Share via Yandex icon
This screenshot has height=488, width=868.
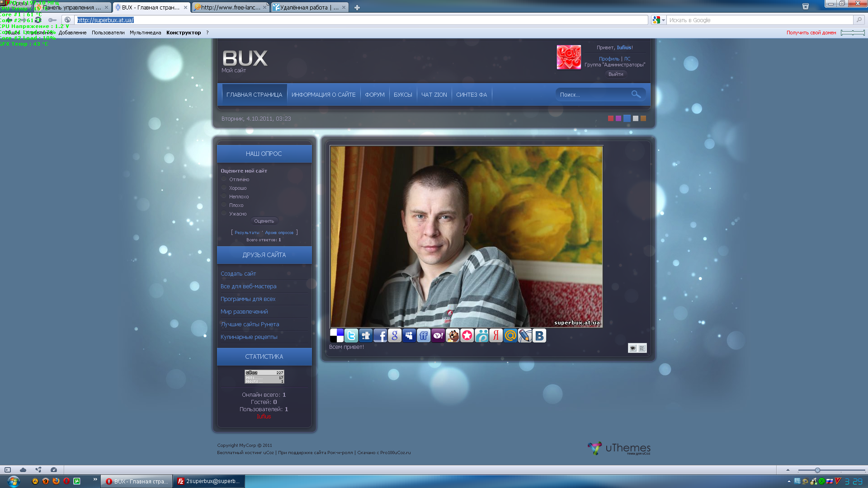click(x=496, y=335)
